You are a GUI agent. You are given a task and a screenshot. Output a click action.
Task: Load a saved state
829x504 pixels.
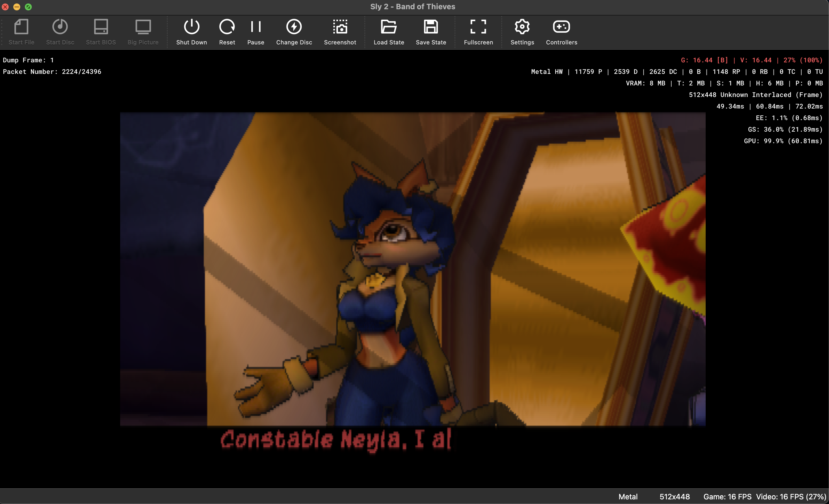(x=389, y=31)
